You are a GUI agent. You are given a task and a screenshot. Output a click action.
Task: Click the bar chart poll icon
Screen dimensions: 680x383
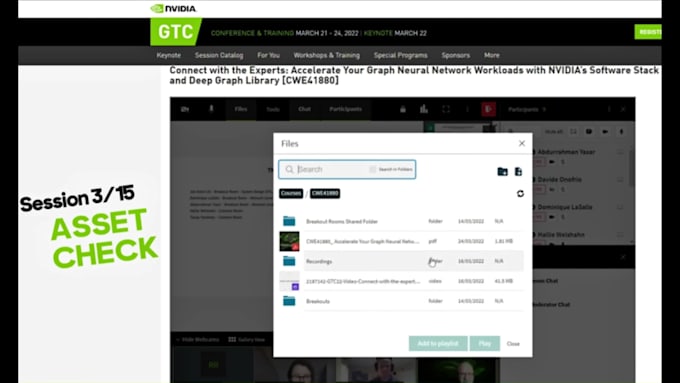[x=424, y=109]
